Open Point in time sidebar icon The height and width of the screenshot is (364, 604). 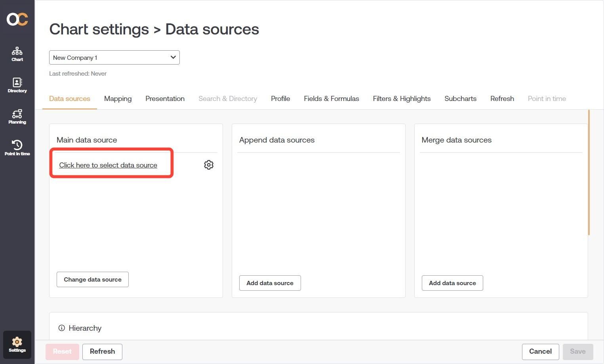[17, 148]
